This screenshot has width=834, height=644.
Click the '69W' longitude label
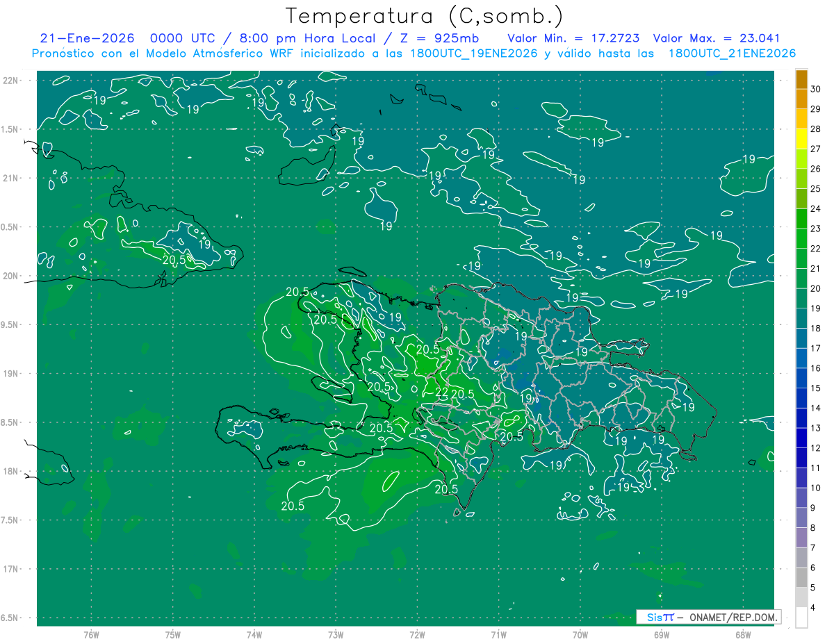coord(662,634)
